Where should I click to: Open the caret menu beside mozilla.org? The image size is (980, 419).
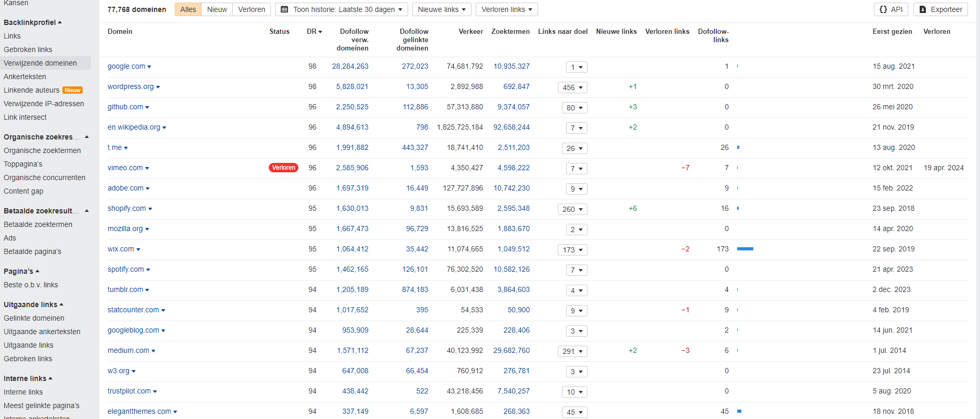click(147, 229)
